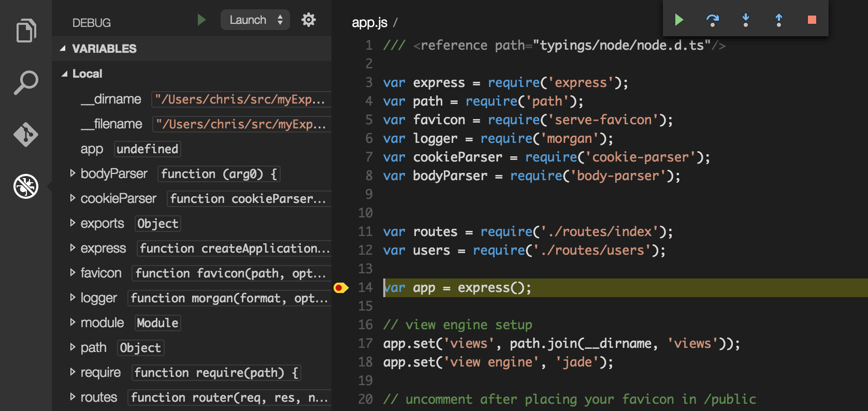Open the Search view in the sidebar
Screen dimensions: 868x411
point(26,83)
